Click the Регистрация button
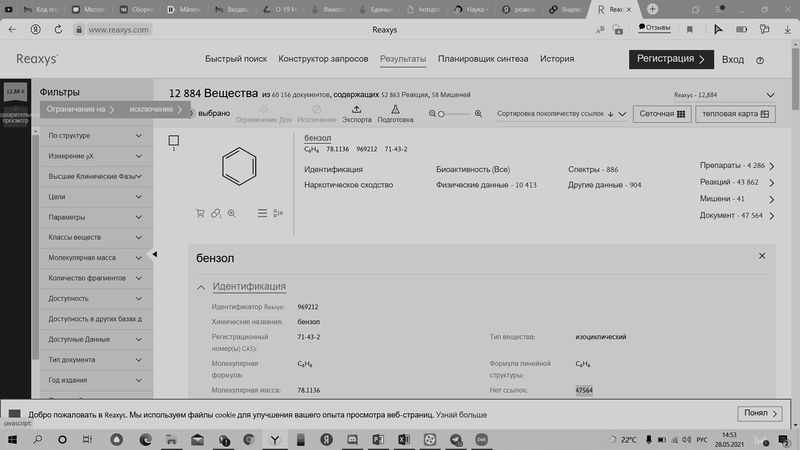This screenshot has height=450, width=800. (671, 59)
